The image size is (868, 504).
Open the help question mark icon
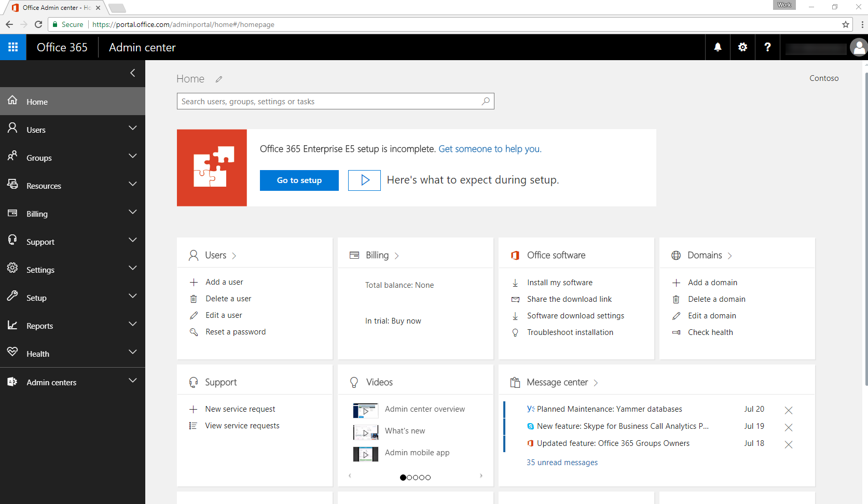pos(767,47)
